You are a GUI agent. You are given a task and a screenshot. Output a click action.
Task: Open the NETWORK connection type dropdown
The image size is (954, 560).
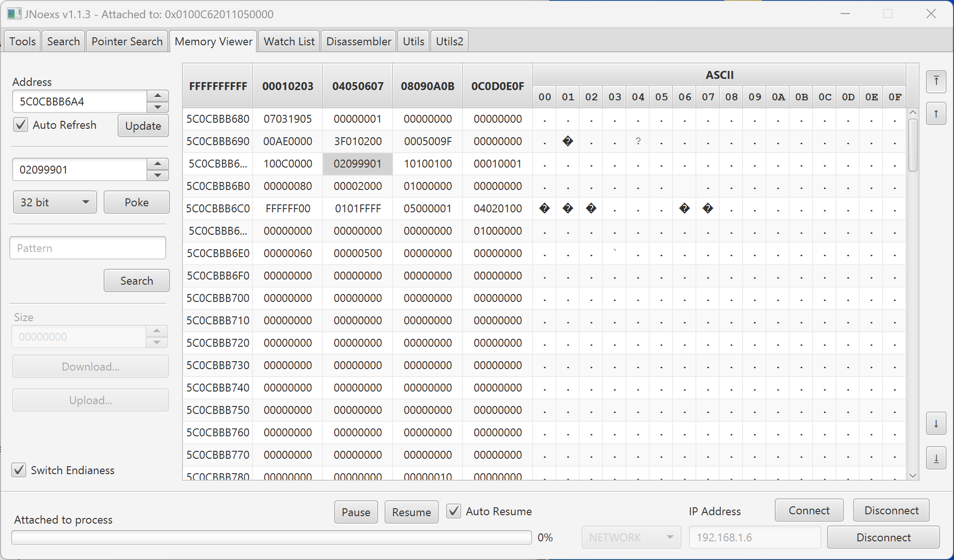[x=631, y=537]
